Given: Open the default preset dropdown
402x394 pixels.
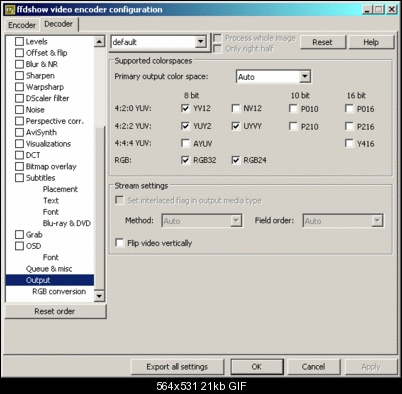Looking at the screenshot, I should click(x=200, y=42).
